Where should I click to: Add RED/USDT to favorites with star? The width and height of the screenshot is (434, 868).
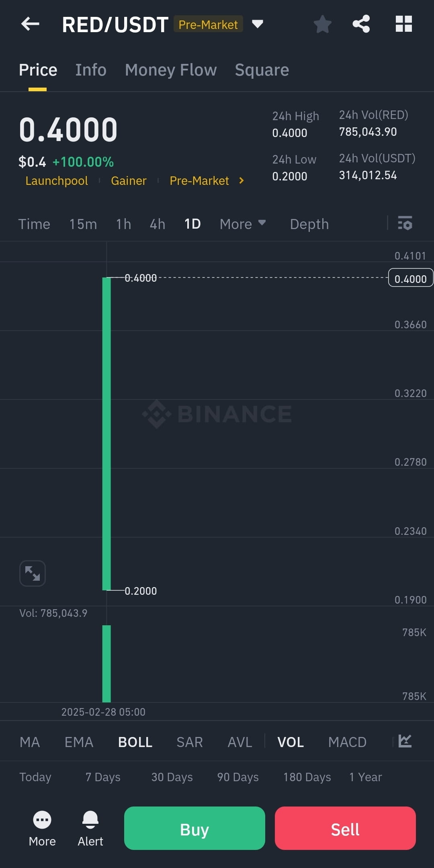coord(322,24)
